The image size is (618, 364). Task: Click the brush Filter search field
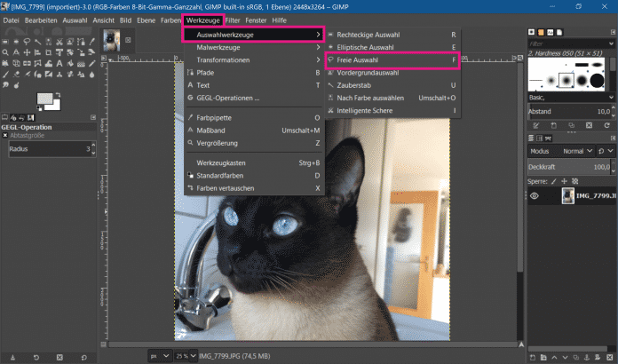568,43
